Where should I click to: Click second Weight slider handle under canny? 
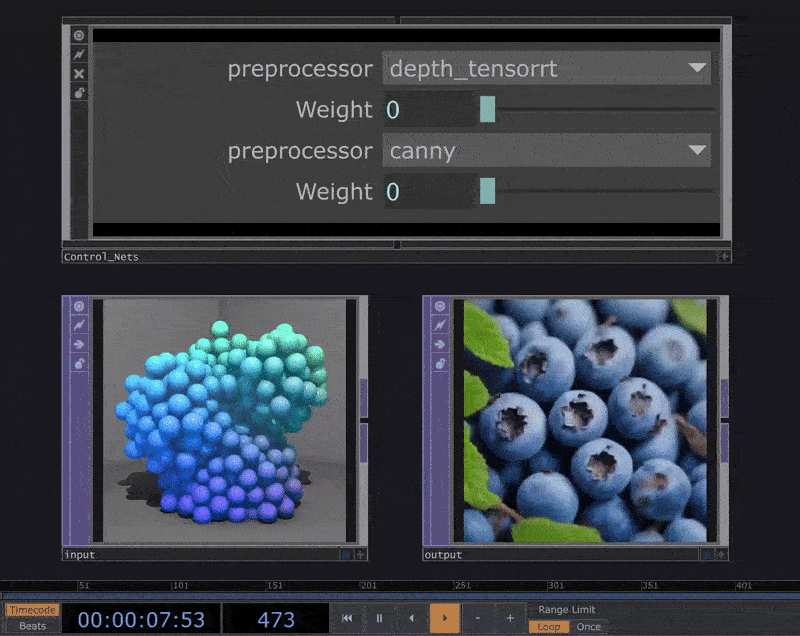pyautogui.click(x=488, y=191)
